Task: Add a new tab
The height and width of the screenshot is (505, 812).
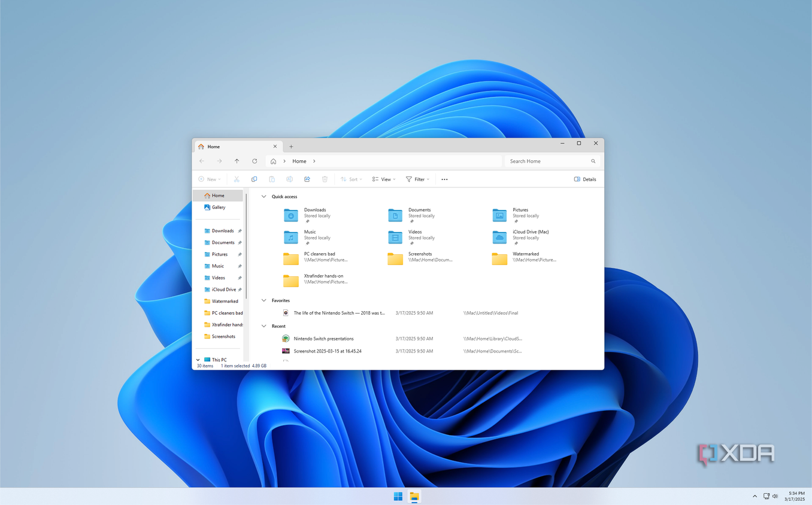Action: [291, 147]
